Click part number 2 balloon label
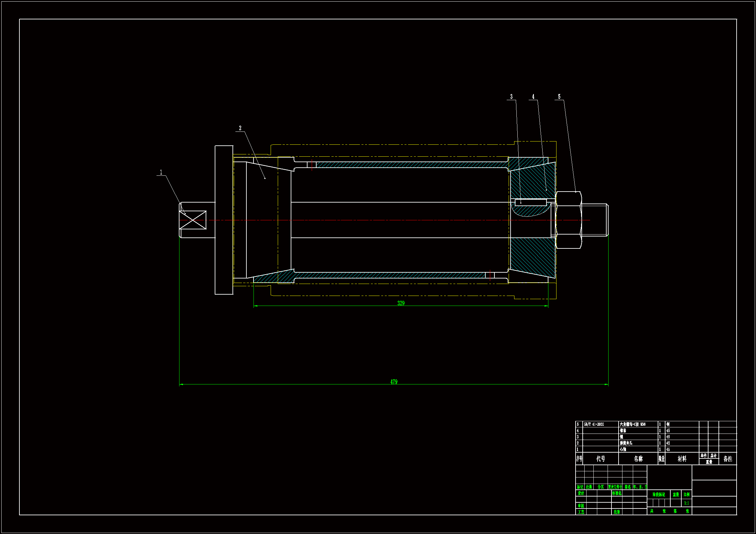The height and width of the screenshot is (534, 756). 240,128
